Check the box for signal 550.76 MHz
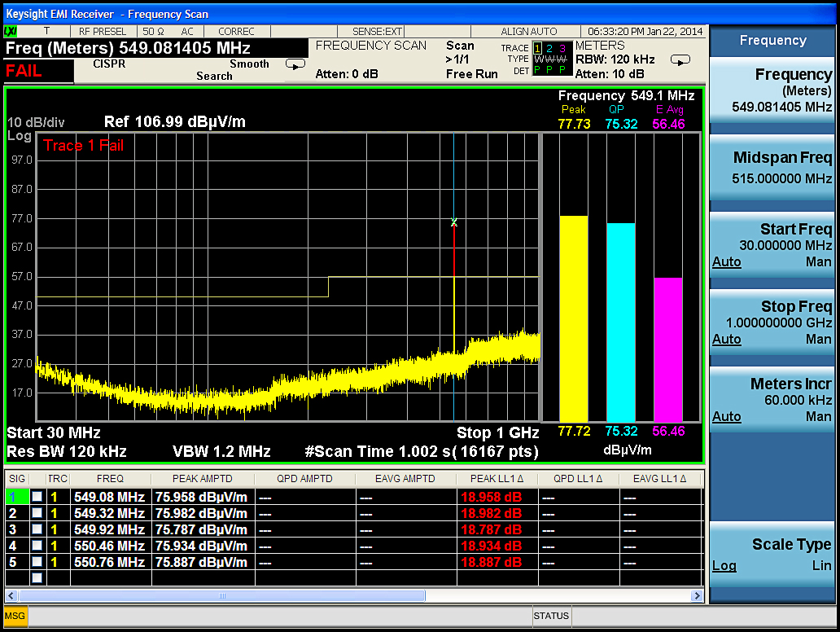The image size is (840, 632). 37,562
